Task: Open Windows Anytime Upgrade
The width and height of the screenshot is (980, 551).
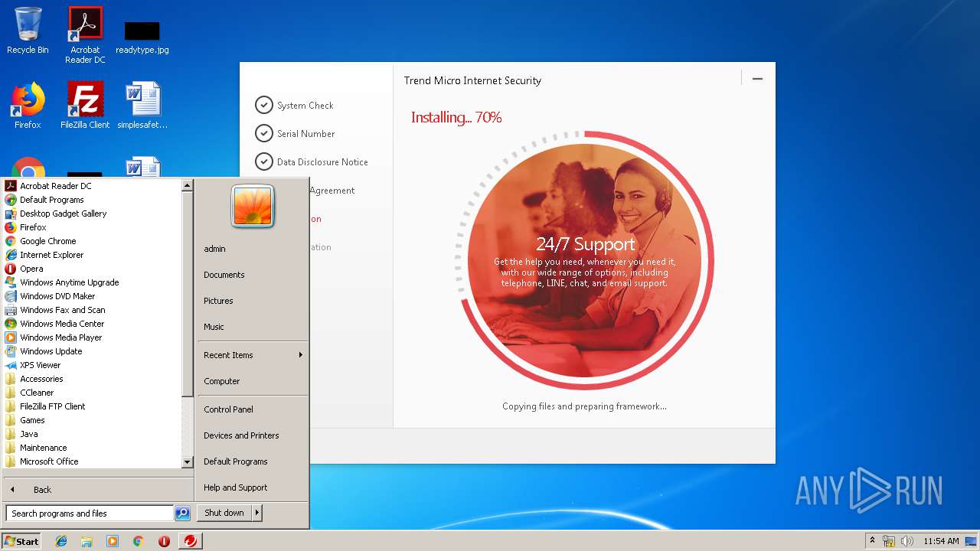Action: (93, 282)
